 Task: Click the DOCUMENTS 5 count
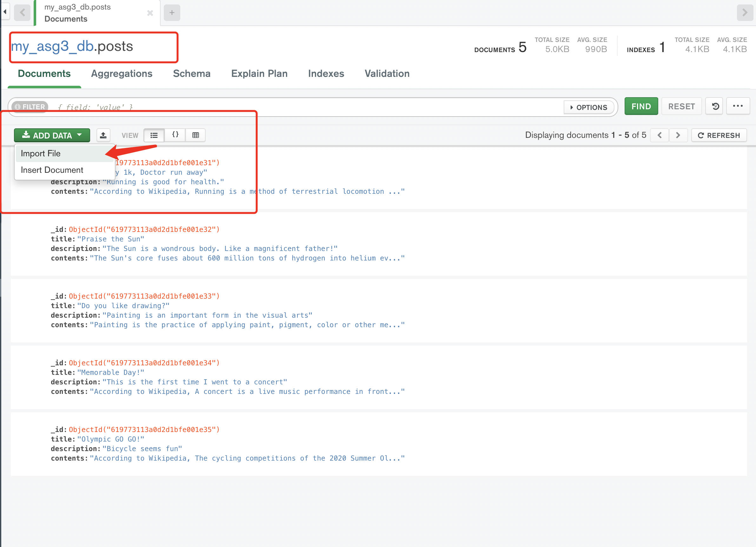point(500,47)
